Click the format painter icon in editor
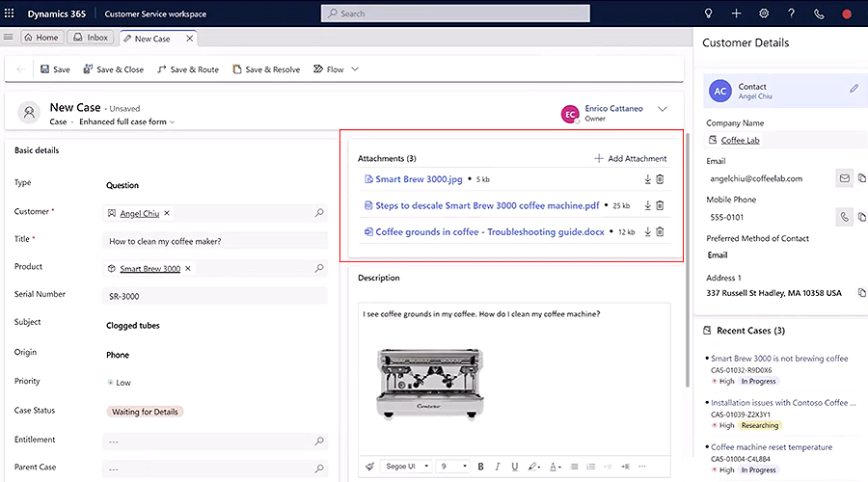 tap(369, 467)
